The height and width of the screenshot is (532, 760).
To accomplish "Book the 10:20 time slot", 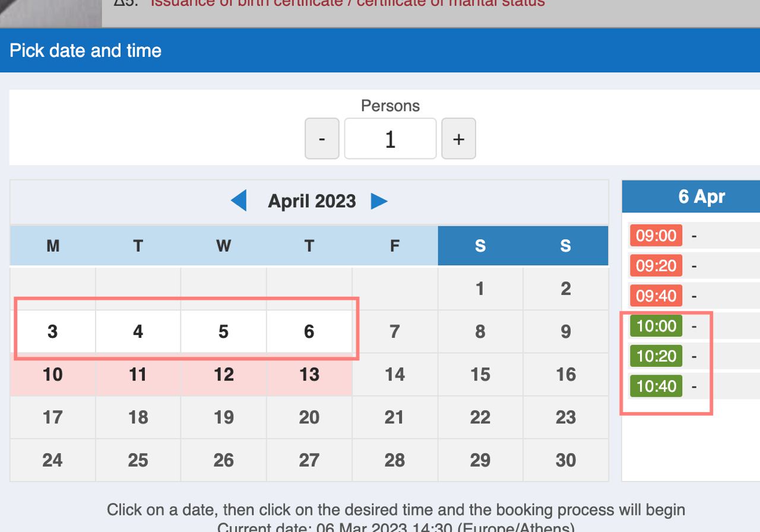I will (656, 356).
